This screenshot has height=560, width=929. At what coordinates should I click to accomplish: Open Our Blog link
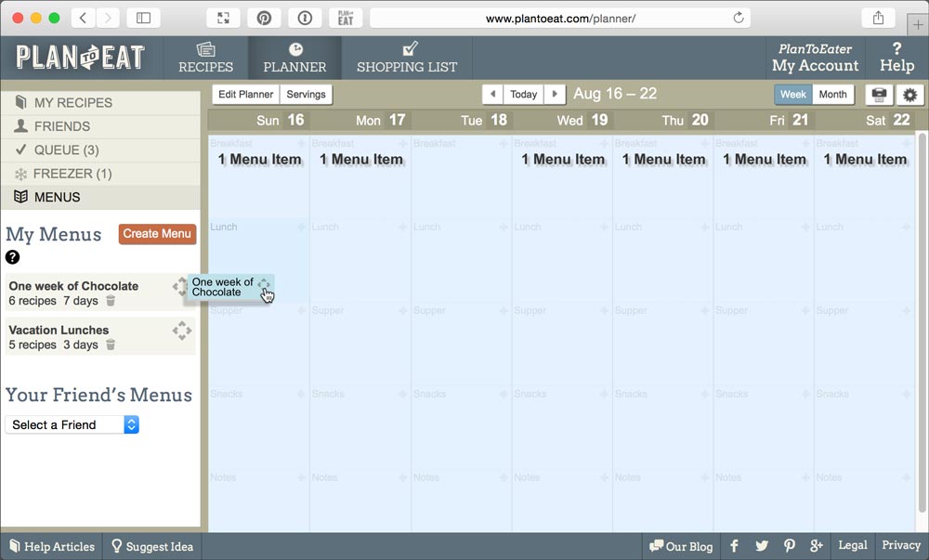click(x=681, y=546)
